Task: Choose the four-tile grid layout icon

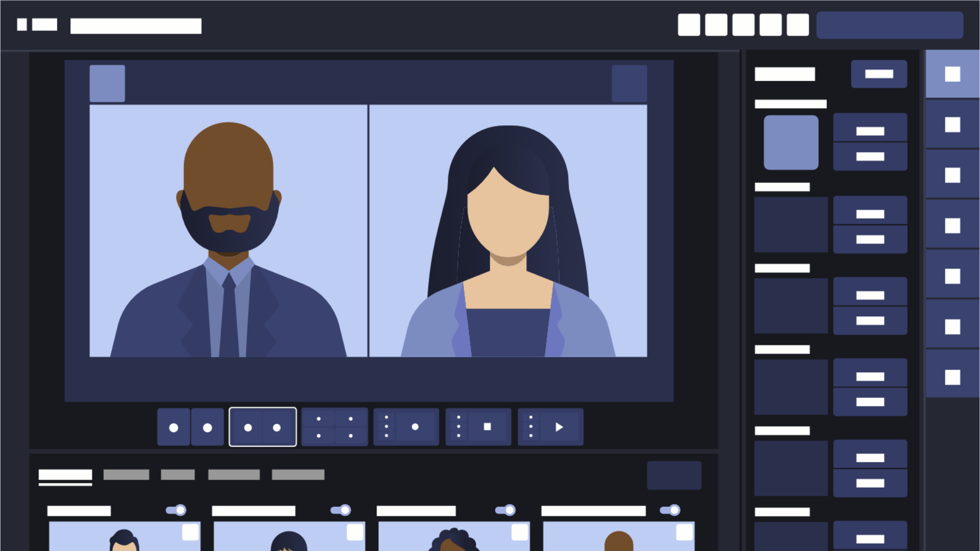Action: pyautogui.click(x=334, y=427)
